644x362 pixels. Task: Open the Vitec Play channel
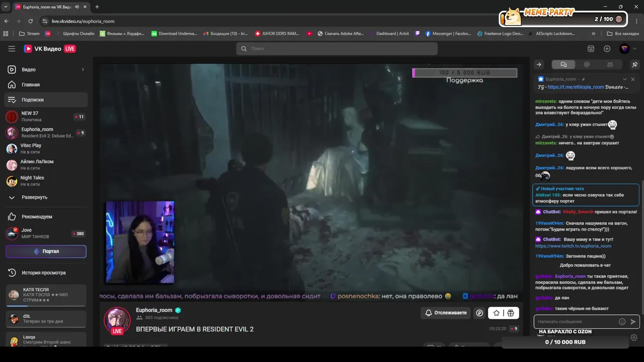[x=46, y=149]
